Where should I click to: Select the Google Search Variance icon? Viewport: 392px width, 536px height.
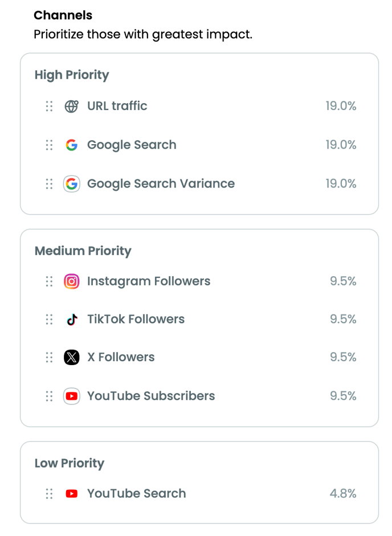click(x=71, y=184)
